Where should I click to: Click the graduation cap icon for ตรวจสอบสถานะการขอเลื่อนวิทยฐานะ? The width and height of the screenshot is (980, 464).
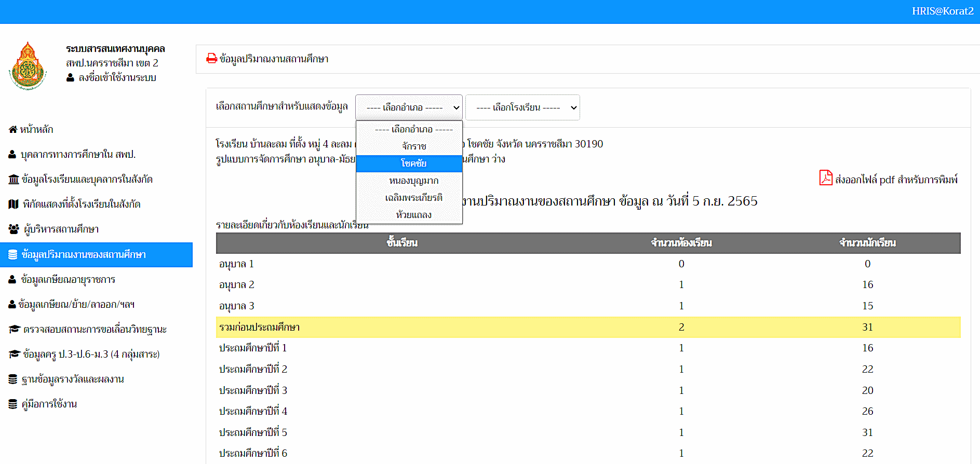15,330
